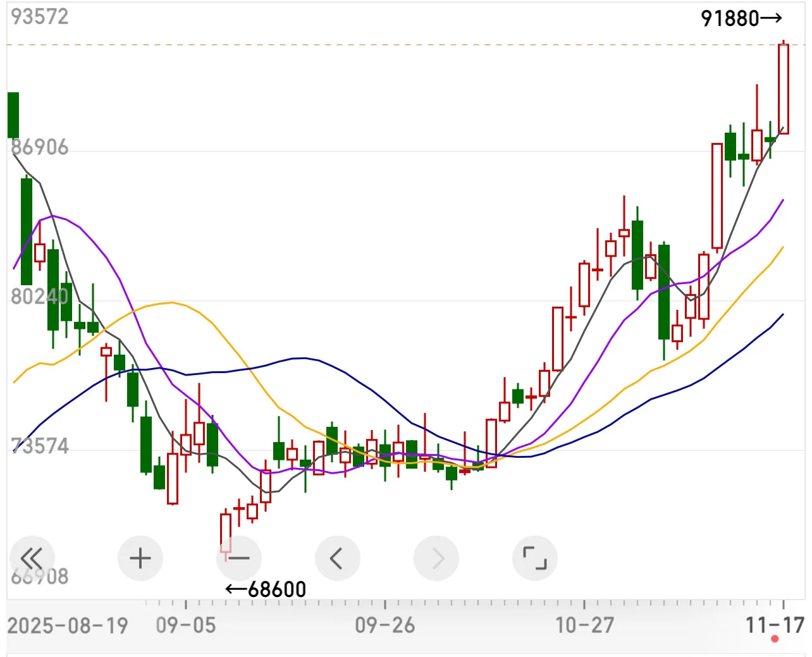Expand the chart to fullscreen

(535, 558)
